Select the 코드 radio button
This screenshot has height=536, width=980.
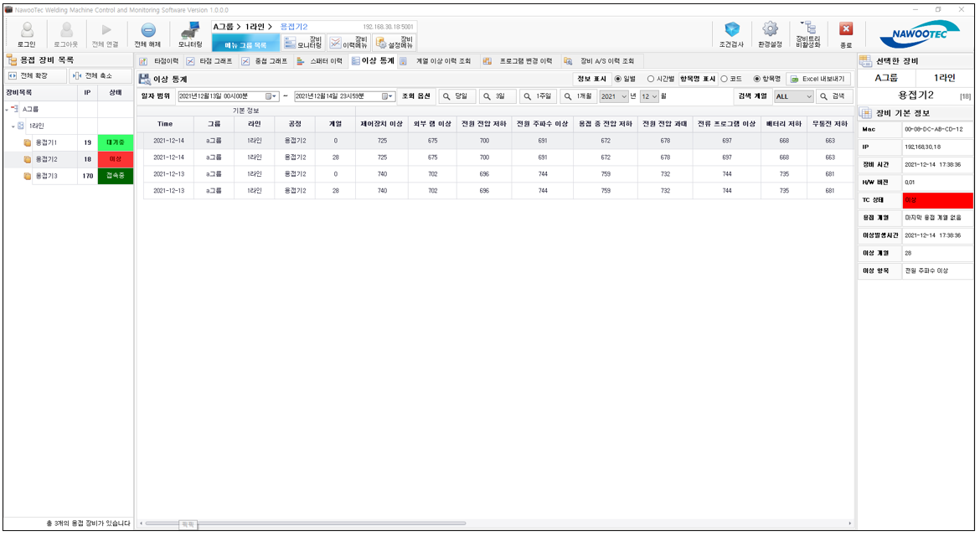point(725,79)
